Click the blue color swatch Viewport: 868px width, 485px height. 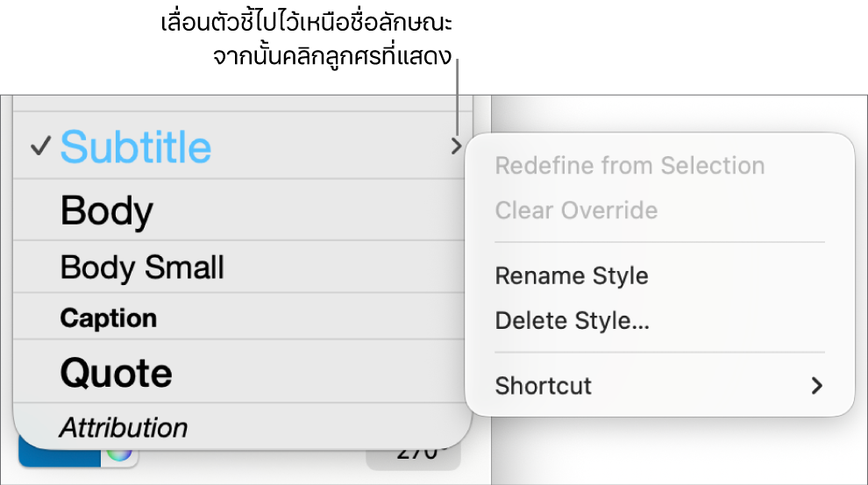point(57,456)
